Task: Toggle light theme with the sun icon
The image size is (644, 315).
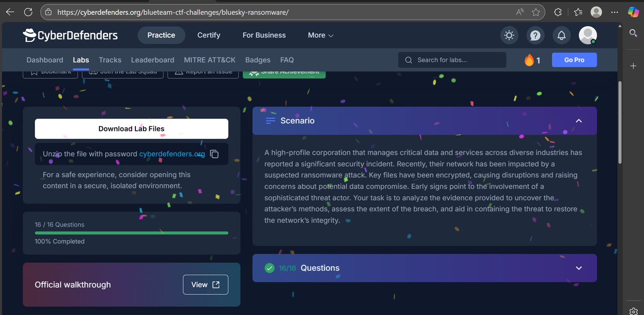Action: [509, 35]
